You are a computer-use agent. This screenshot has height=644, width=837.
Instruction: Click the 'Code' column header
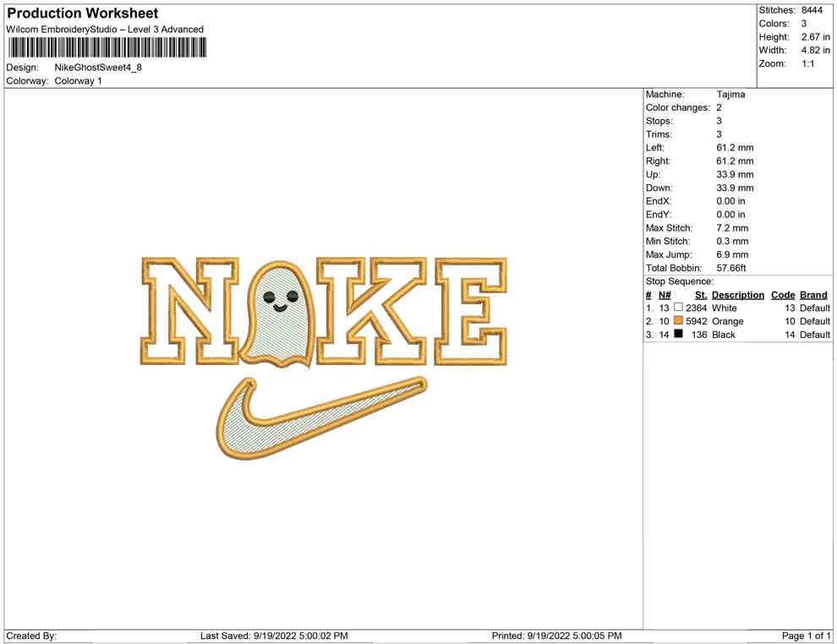[783, 295]
